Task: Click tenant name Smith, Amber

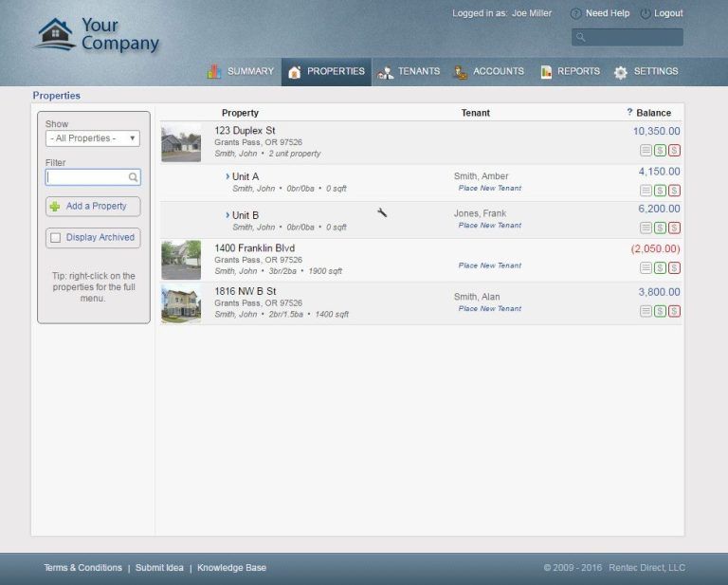Action: (x=481, y=176)
